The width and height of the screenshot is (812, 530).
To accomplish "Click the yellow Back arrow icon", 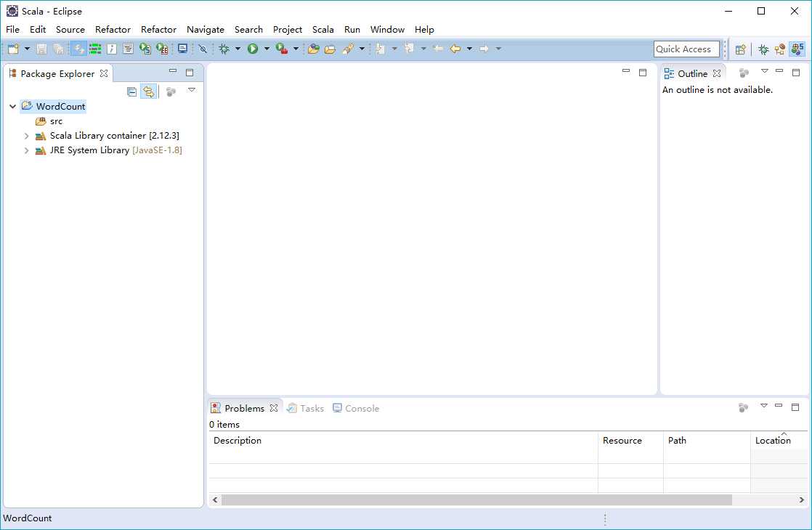I will coord(455,49).
